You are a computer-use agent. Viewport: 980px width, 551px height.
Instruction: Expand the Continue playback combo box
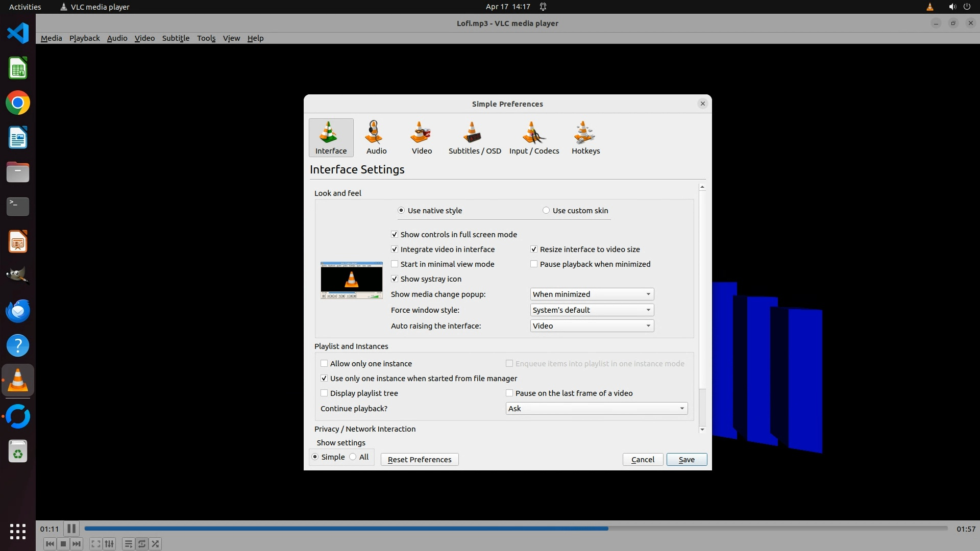(596, 409)
